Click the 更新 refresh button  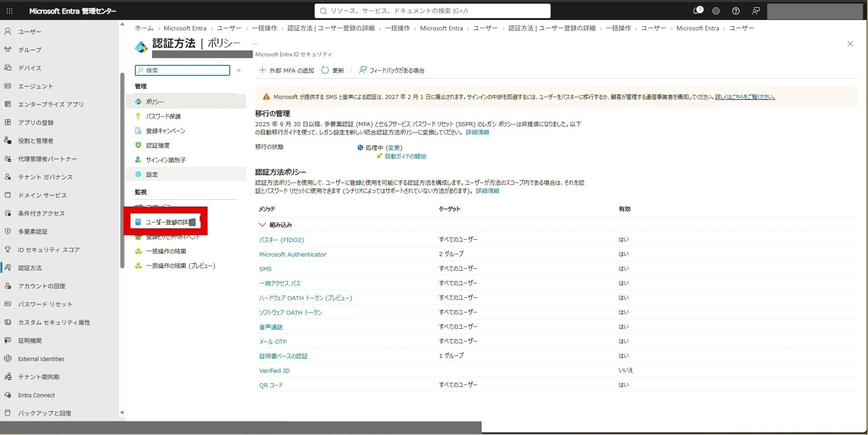[333, 70]
